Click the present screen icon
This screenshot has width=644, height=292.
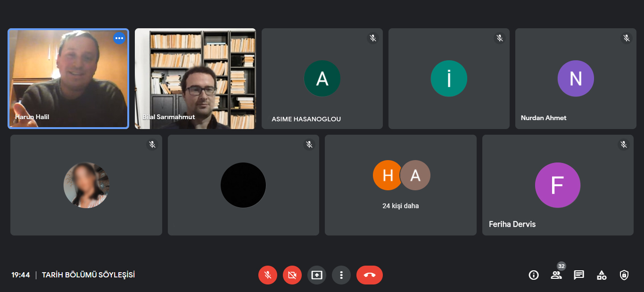[x=317, y=275]
